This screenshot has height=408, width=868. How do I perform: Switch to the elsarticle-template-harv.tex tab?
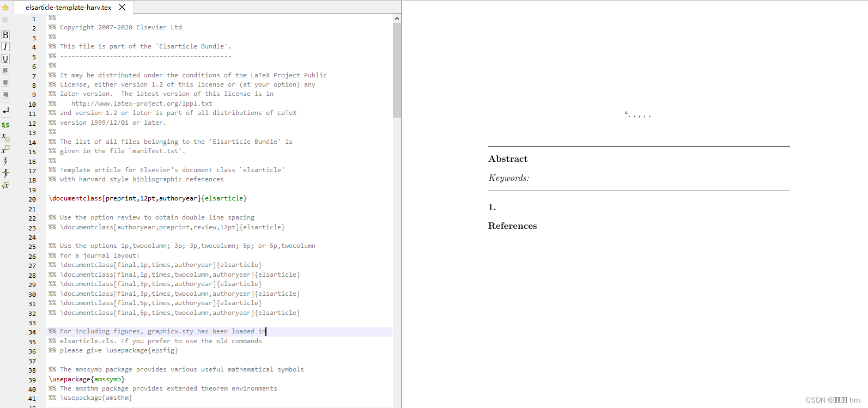(68, 7)
